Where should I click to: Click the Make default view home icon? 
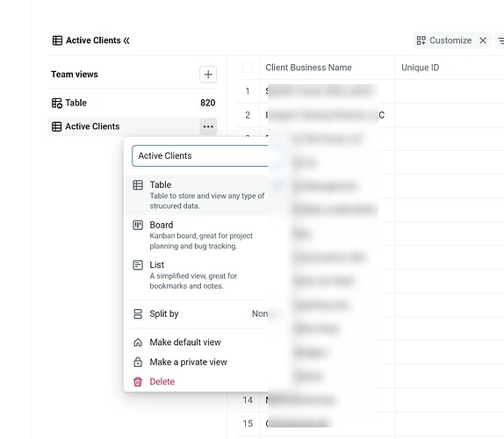tap(138, 342)
